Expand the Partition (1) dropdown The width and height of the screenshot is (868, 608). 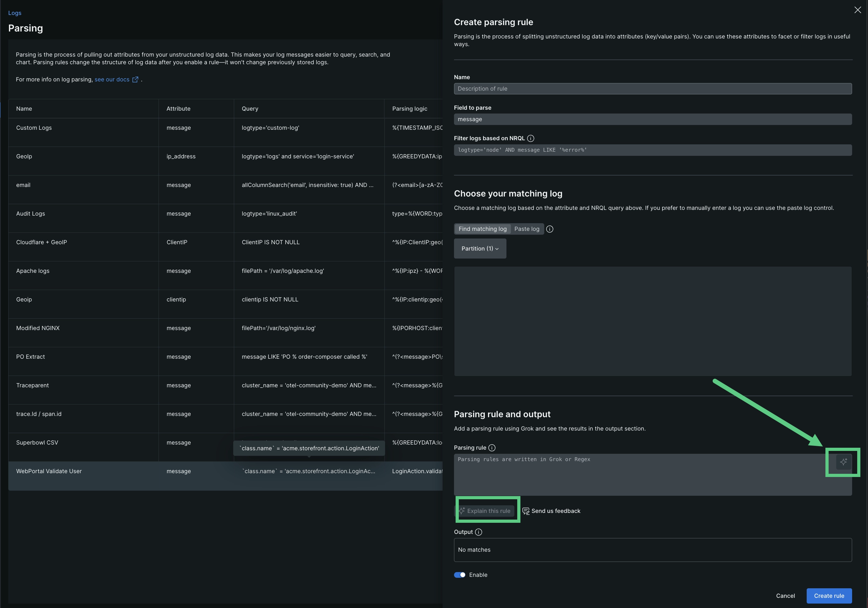click(x=479, y=248)
